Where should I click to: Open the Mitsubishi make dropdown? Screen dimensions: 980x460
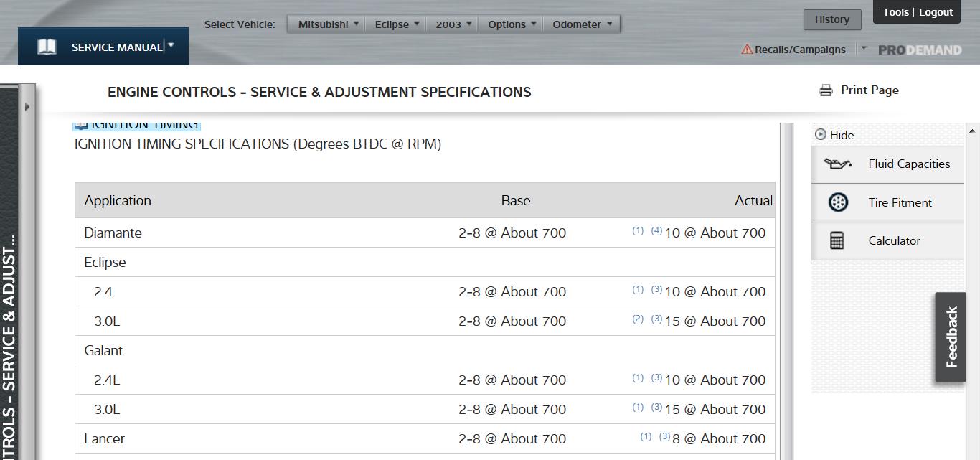(x=328, y=24)
